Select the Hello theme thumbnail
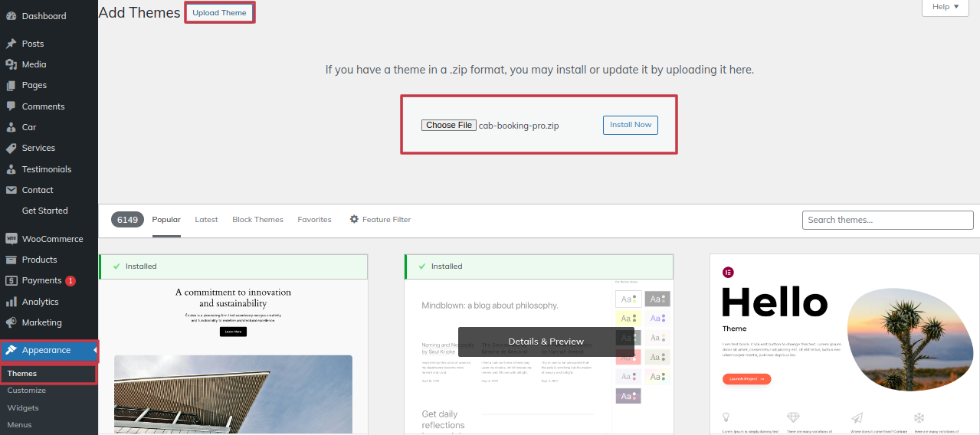Image resolution: width=980 pixels, height=435 pixels. tap(844, 345)
